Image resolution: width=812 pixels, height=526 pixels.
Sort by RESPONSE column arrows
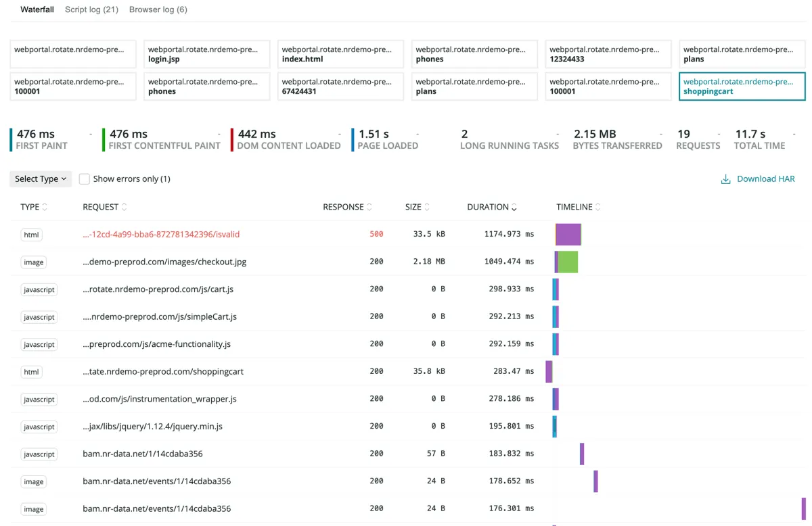point(369,207)
